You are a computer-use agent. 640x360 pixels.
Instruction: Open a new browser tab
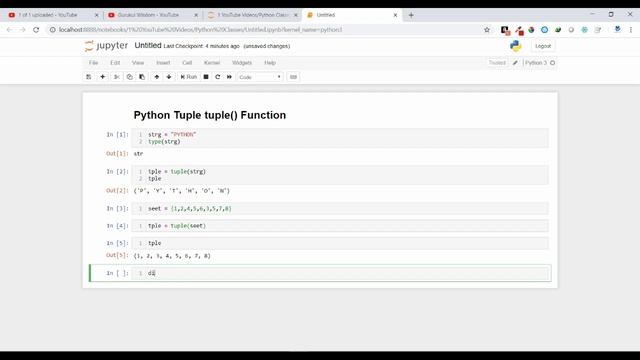click(411, 15)
